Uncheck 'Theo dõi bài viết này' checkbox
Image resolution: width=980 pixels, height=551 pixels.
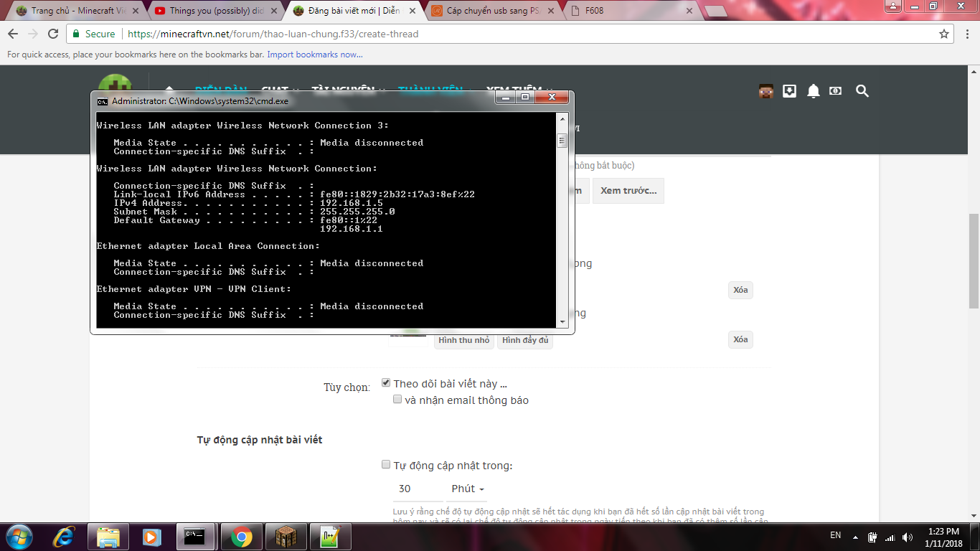(x=386, y=383)
